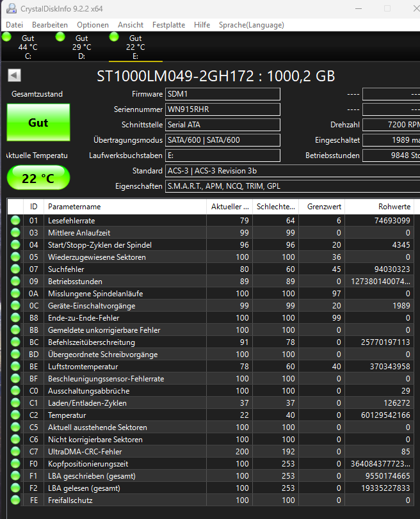
Task: Select the LBA geschrieben (gesamt) row
Action: click(211, 476)
